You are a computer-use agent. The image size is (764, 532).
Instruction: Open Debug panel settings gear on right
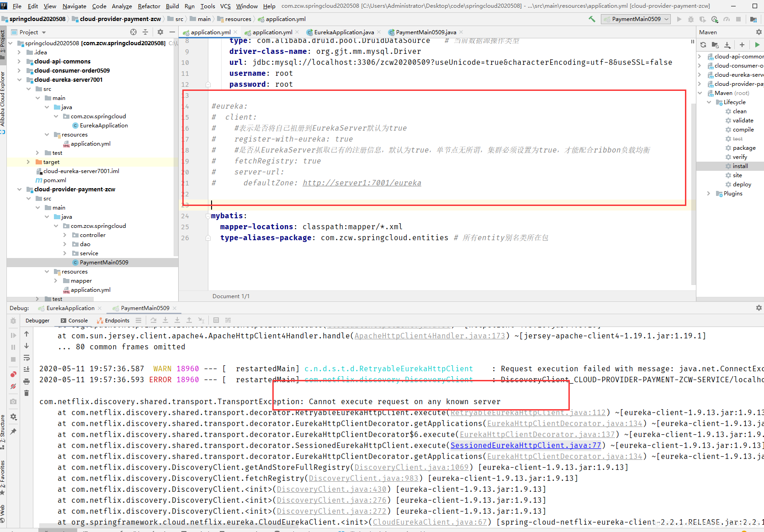[x=759, y=308]
